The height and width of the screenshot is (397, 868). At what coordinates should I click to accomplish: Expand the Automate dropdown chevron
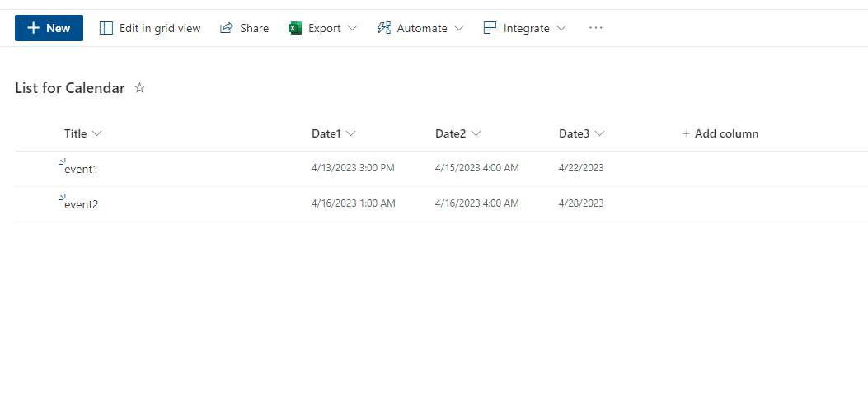458,28
